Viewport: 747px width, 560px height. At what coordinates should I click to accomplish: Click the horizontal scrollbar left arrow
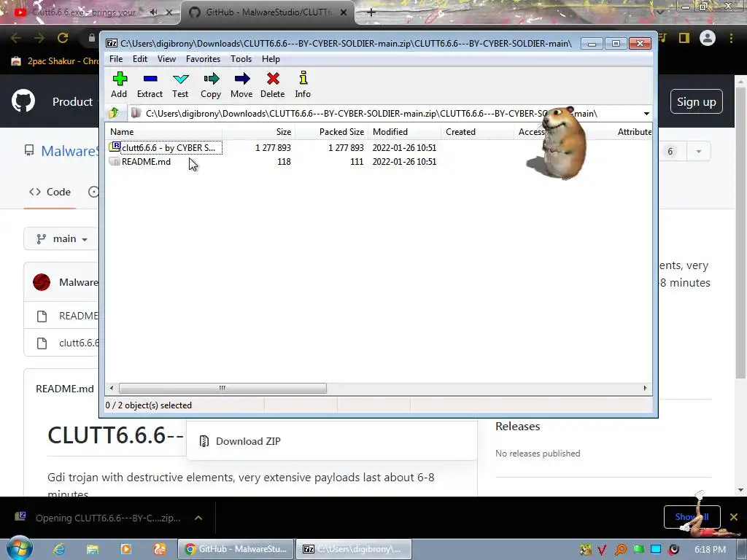[x=112, y=388]
